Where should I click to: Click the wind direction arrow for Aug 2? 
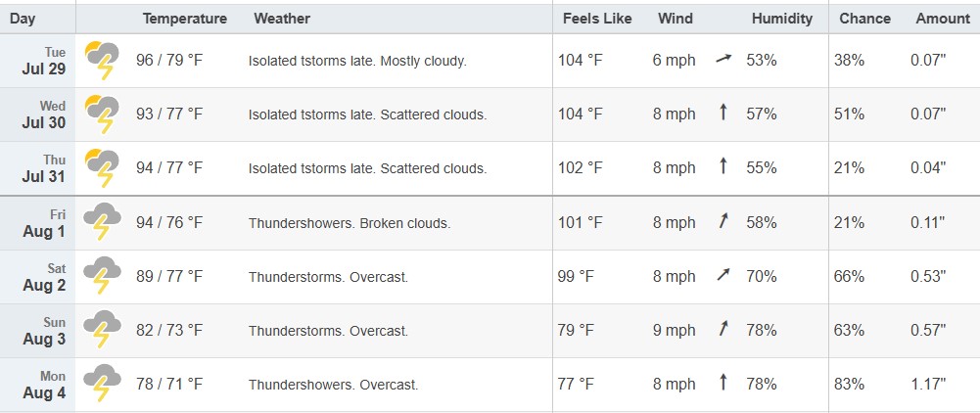coord(723,275)
